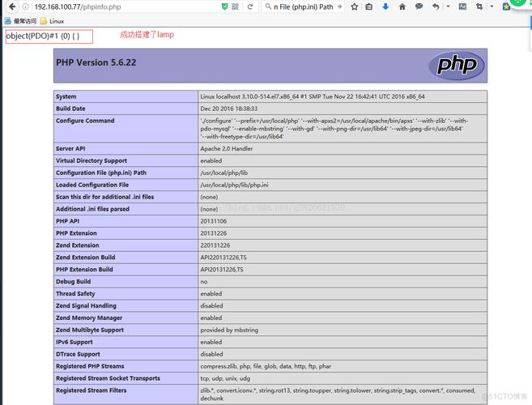Expand the dropdown arrow next to crop icon
Screen dimensions: 532x405
coord(492,6)
